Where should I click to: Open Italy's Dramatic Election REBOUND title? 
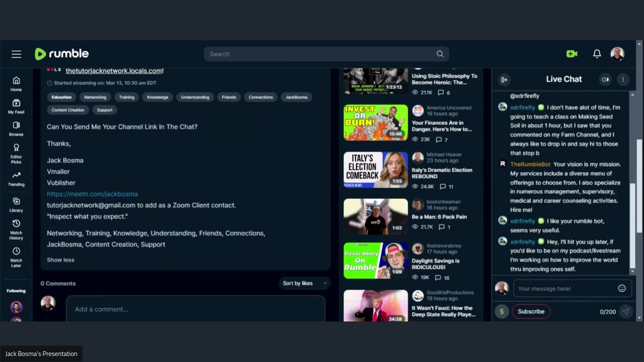pos(442,173)
